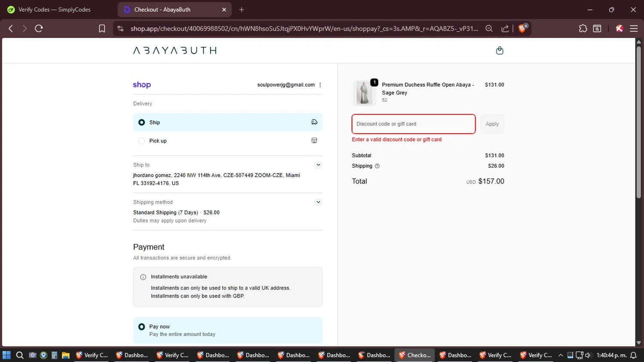
Task: Click the Installments unavailable info icon
Action: click(x=143, y=277)
